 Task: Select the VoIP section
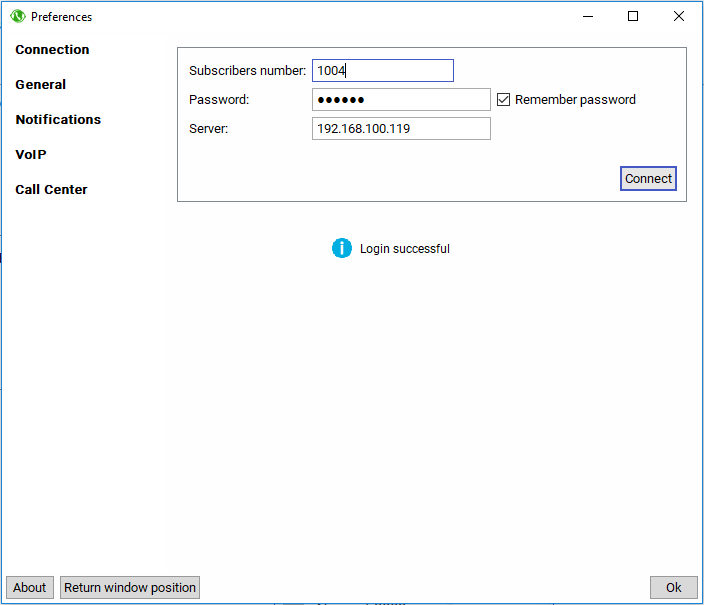pos(31,155)
